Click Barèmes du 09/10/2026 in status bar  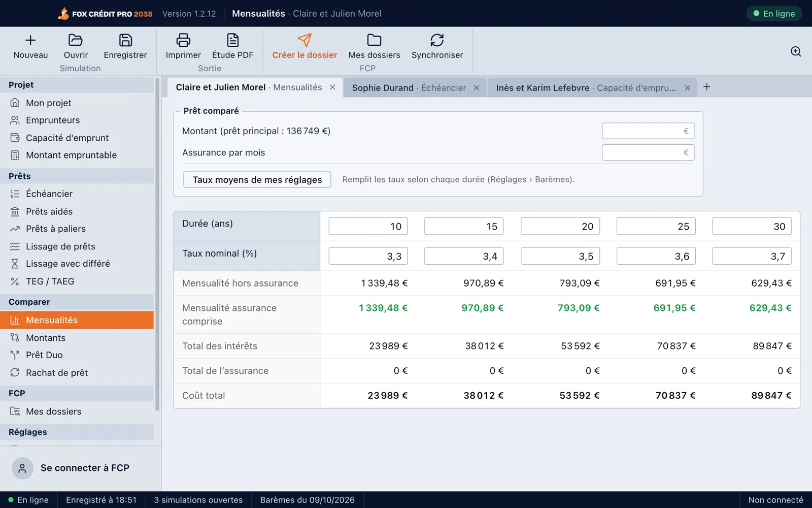pos(307,500)
